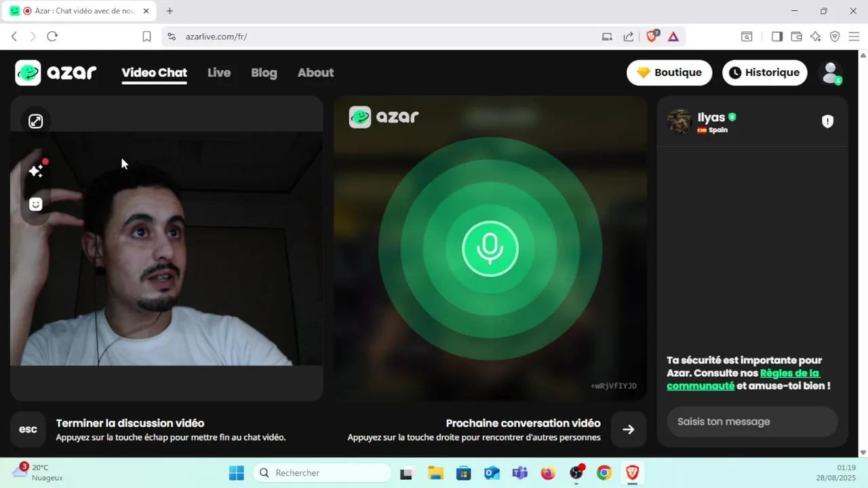
Task: Open Brave Rewards triangle icon
Action: 673,37
